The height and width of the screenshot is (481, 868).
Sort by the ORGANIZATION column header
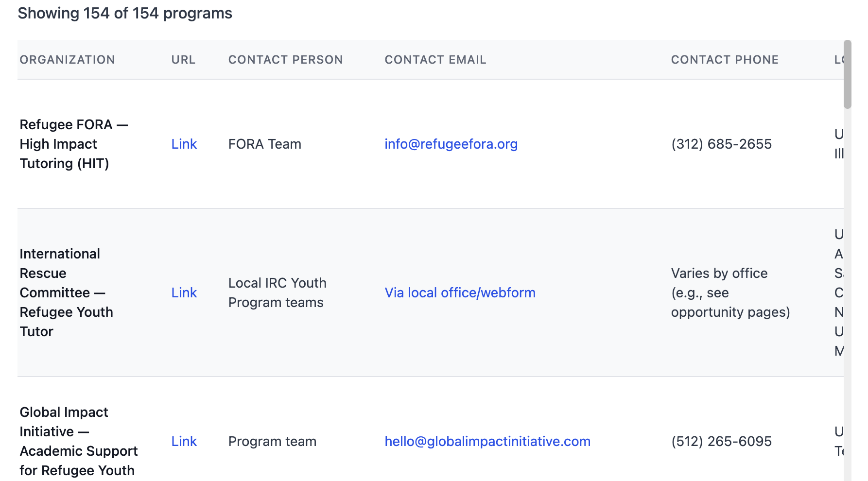click(67, 59)
